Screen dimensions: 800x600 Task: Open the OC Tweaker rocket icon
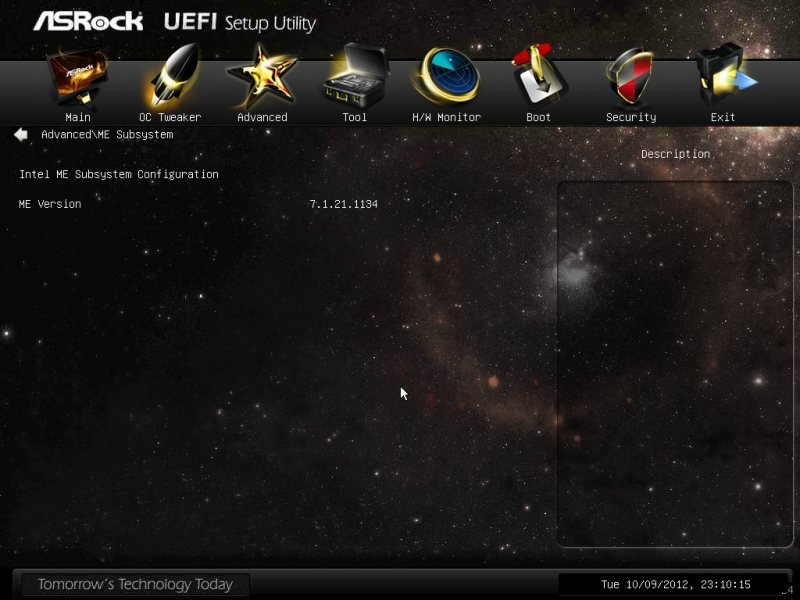170,77
